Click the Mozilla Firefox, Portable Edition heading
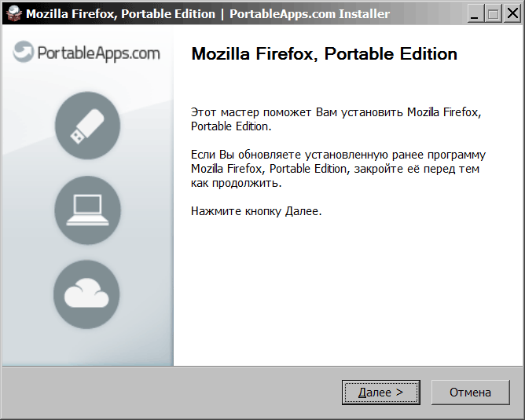This screenshot has height=420, width=525. click(324, 55)
